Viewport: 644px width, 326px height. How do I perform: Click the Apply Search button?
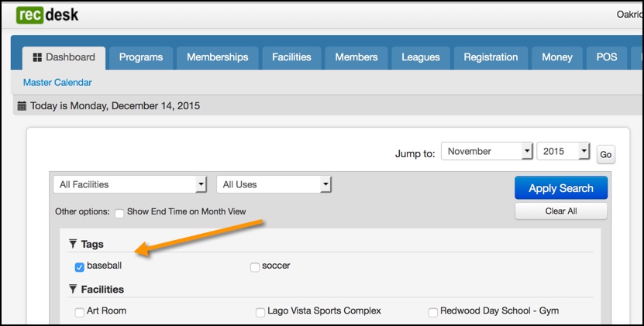tap(561, 188)
